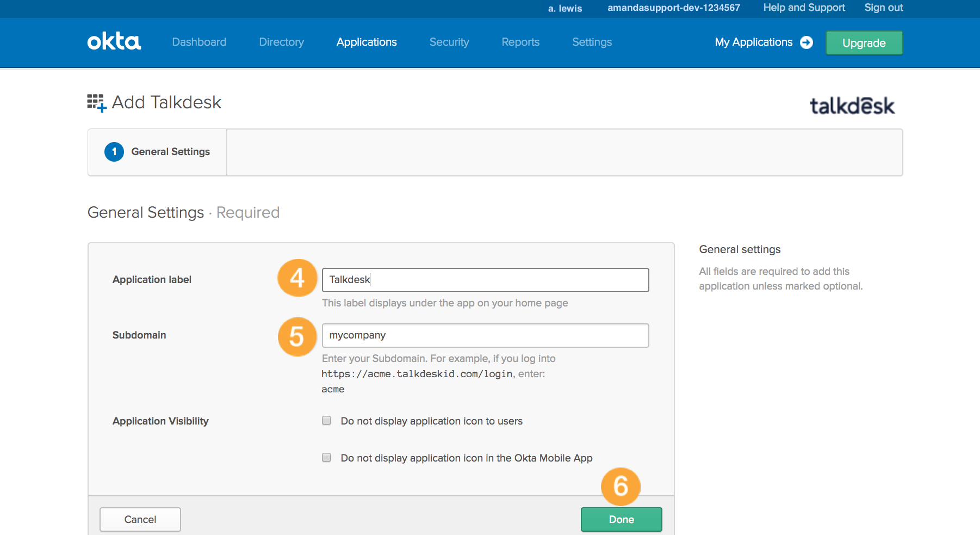This screenshot has height=535, width=980.
Task: Click Help and Support link
Action: (x=804, y=8)
